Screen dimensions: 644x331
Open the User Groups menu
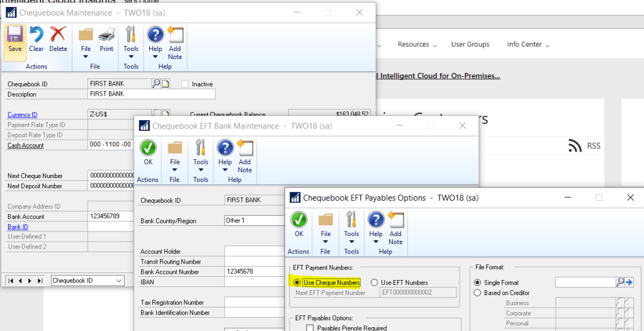coord(470,45)
